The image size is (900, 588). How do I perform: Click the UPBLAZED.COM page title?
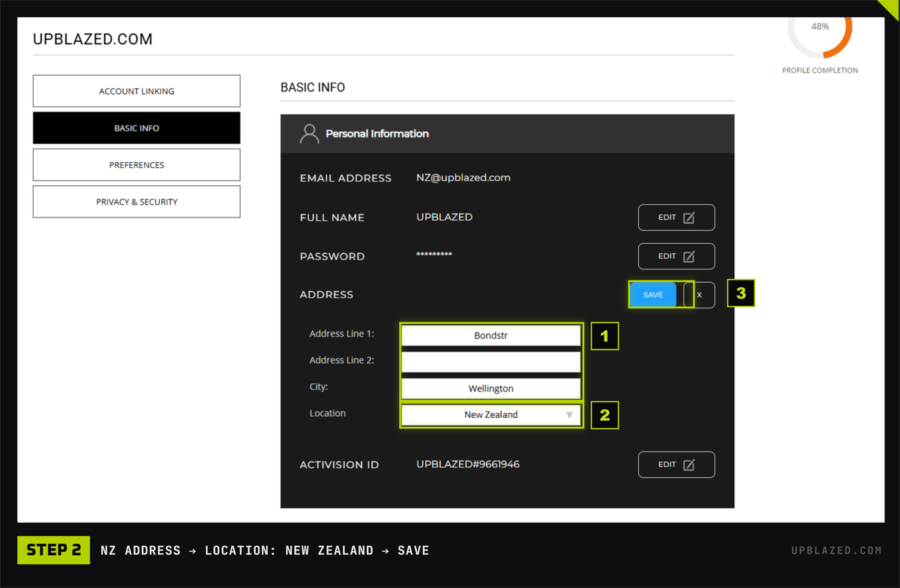93,39
